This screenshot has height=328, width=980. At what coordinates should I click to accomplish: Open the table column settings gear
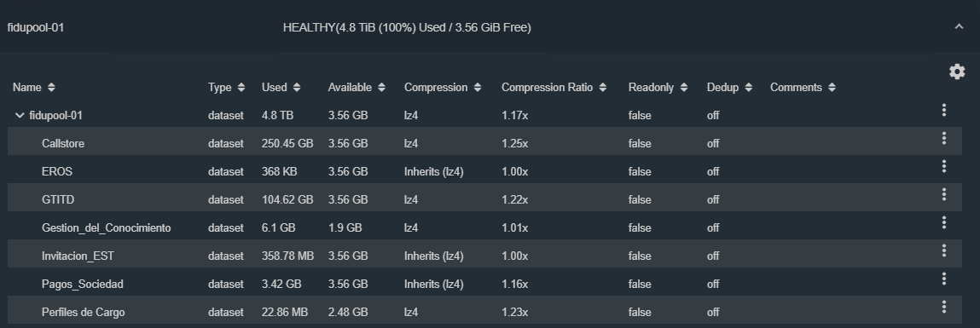(x=957, y=72)
